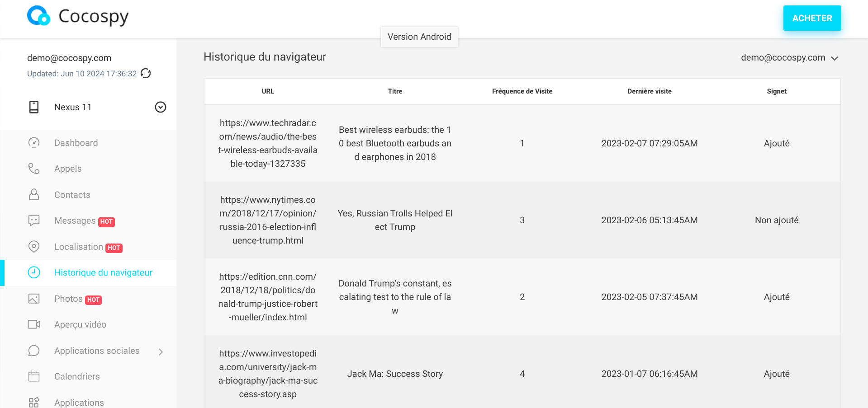This screenshot has height=408, width=868.
Task: Refresh the updated data with sync icon
Action: pyautogui.click(x=146, y=73)
